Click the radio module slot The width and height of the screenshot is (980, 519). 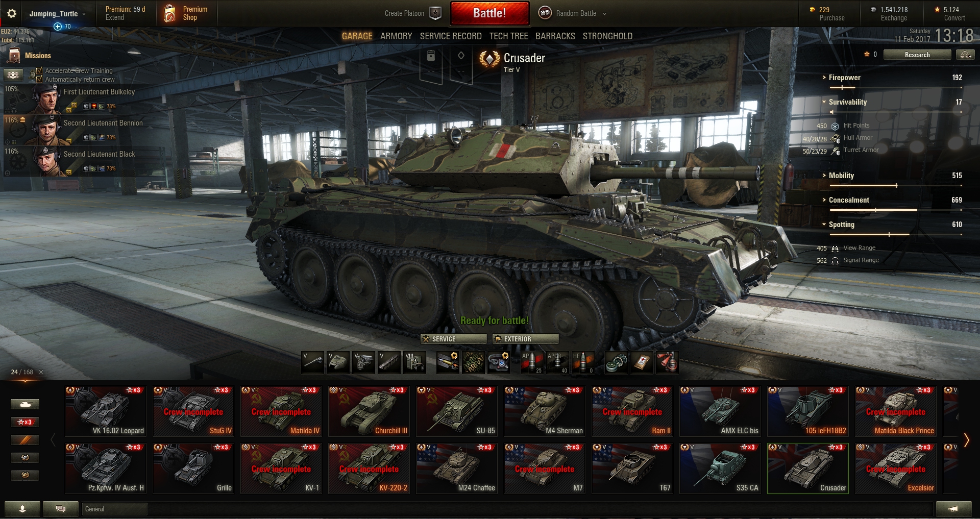point(414,363)
